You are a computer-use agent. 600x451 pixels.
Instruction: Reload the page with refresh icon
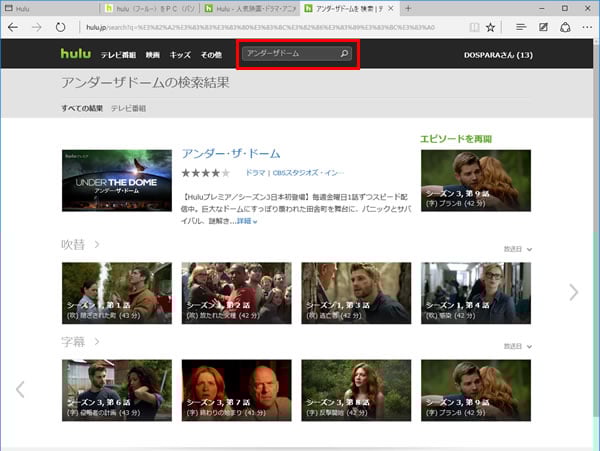(60, 27)
